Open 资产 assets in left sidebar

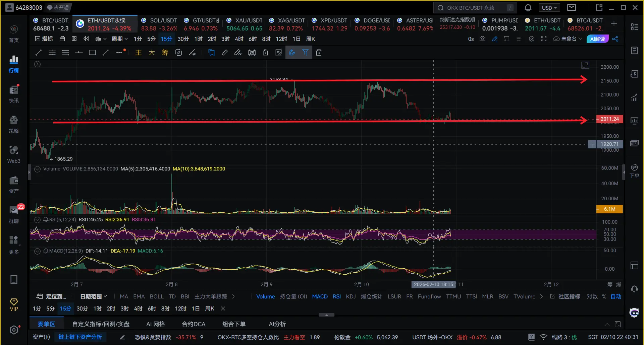[x=14, y=185]
